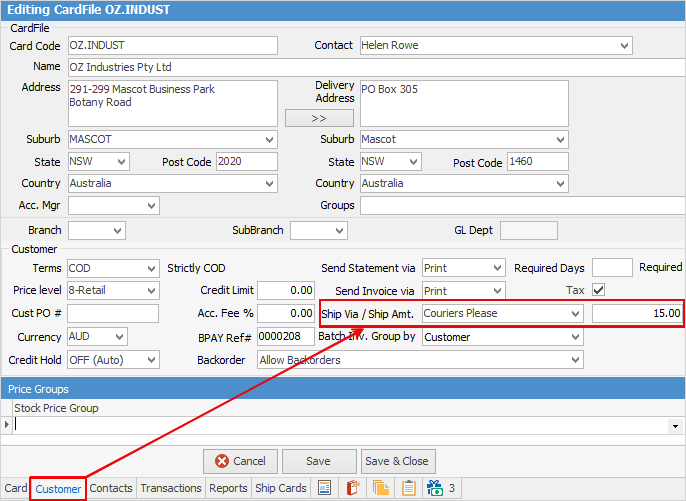
Task: Open the Price level 8-Retail dropdown
Action: [x=151, y=291]
